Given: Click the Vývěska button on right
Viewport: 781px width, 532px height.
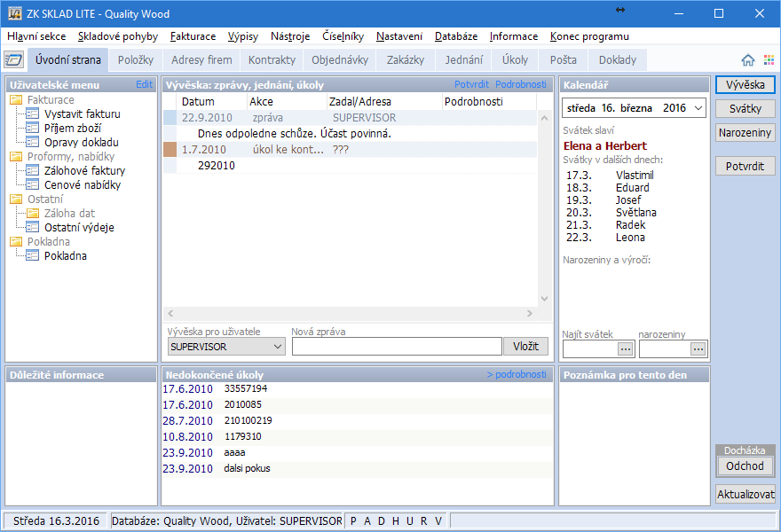Looking at the screenshot, I should point(745,84).
